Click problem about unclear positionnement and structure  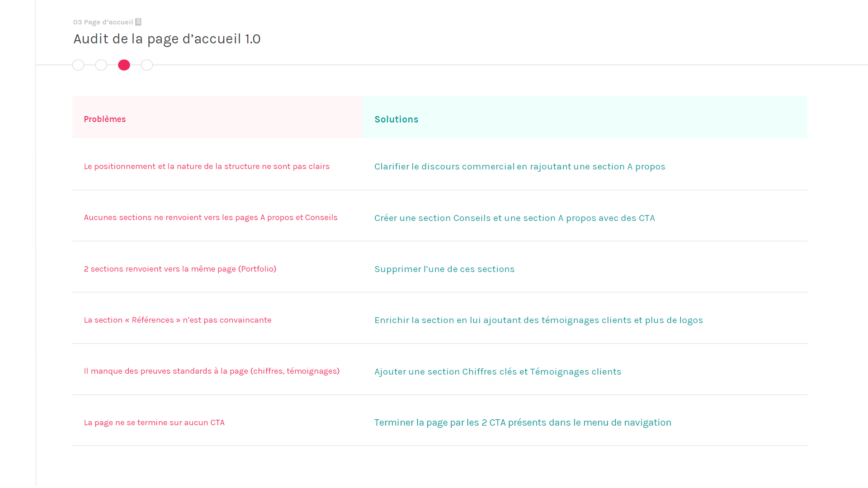pyautogui.click(x=207, y=166)
